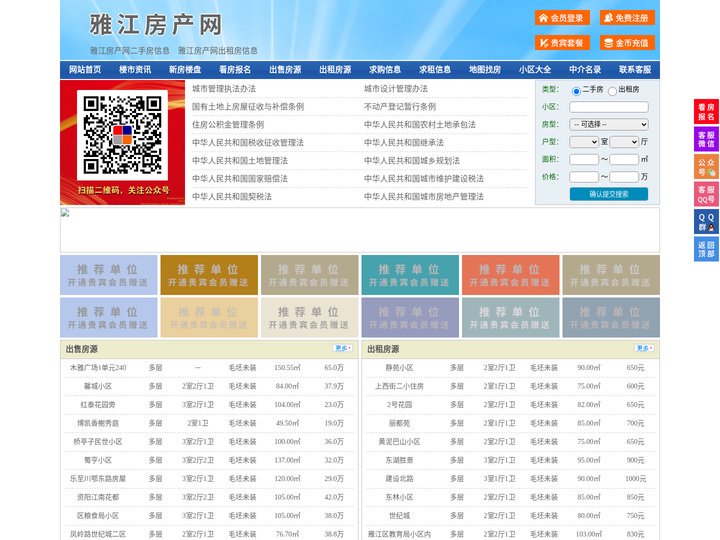Image resolution: width=720 pixels, height=540 pixels.
Task: Click the bright teal 推荐单位 ad tile
Action: (x=410, y=275)
